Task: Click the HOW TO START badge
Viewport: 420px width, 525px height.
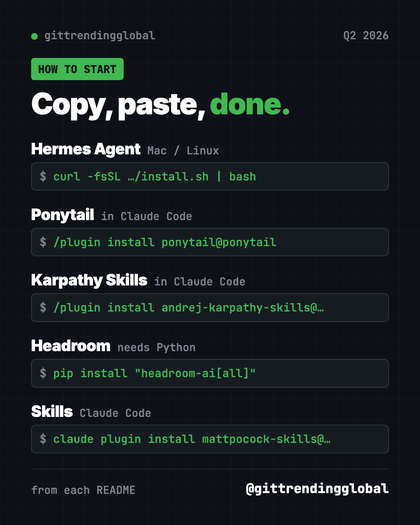Action: pyautogui.click(x=77, y=69)
